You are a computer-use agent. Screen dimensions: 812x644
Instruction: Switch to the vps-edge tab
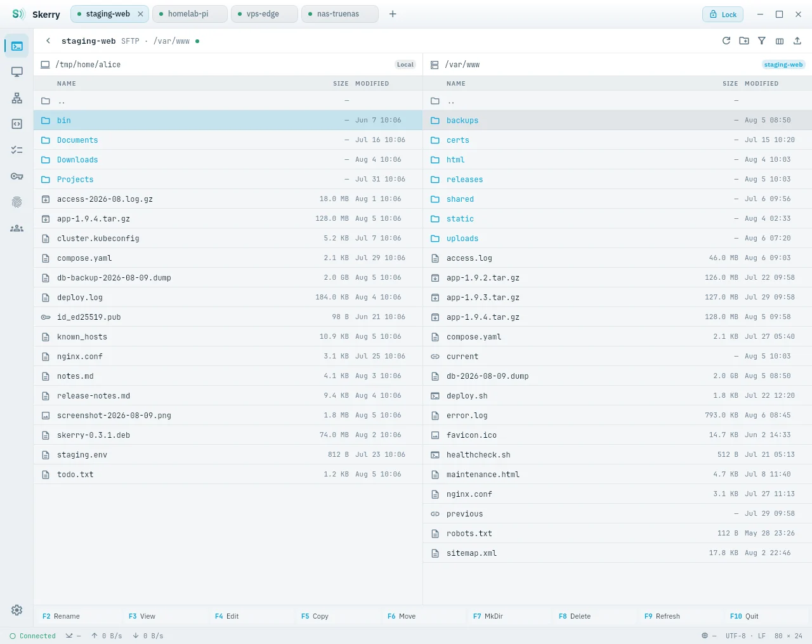(x=264, y=14)
